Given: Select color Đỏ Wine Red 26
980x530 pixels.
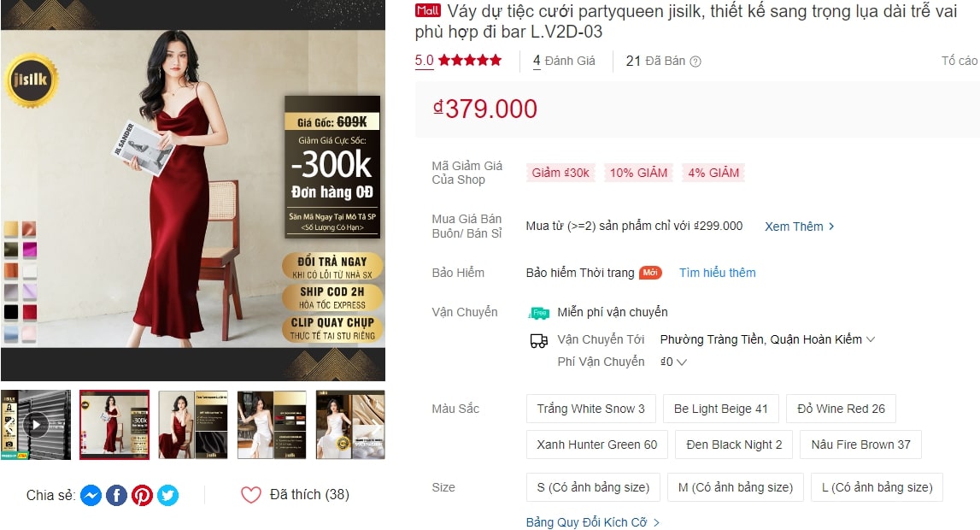Looking at the screenshot, I should (841, 409).
